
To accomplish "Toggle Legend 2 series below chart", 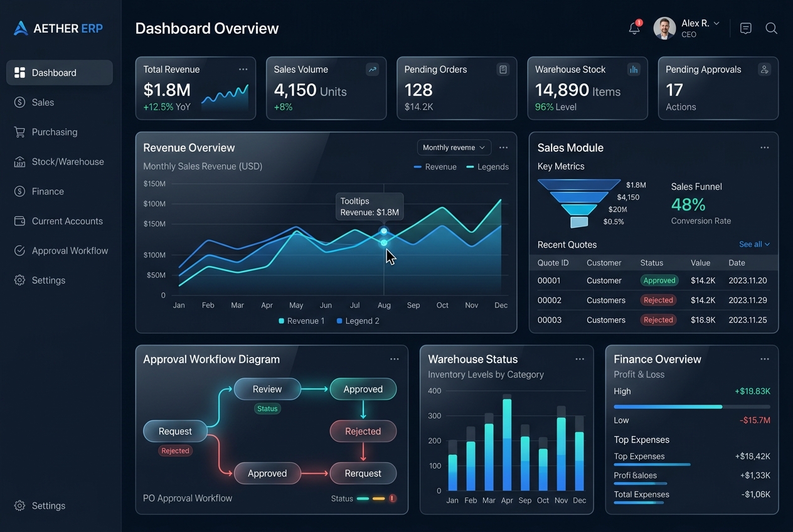I will (x=358, y=321).
